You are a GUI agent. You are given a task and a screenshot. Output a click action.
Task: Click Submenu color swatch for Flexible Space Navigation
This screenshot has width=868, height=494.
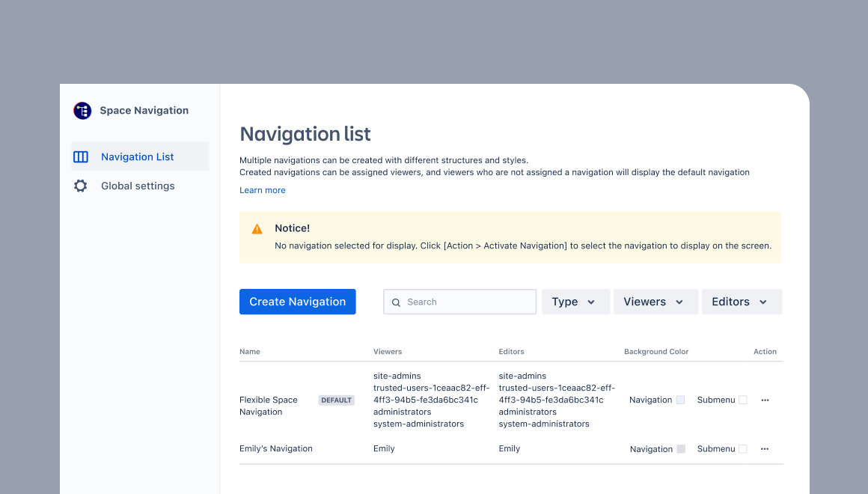[x=743, y=400]
